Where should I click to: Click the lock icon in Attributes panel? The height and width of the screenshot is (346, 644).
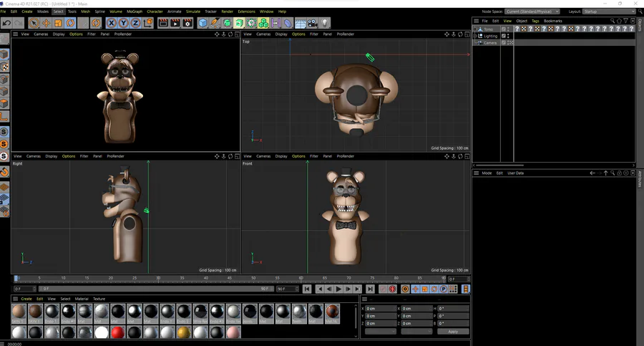pyautogui.click(x=620, y=173)
